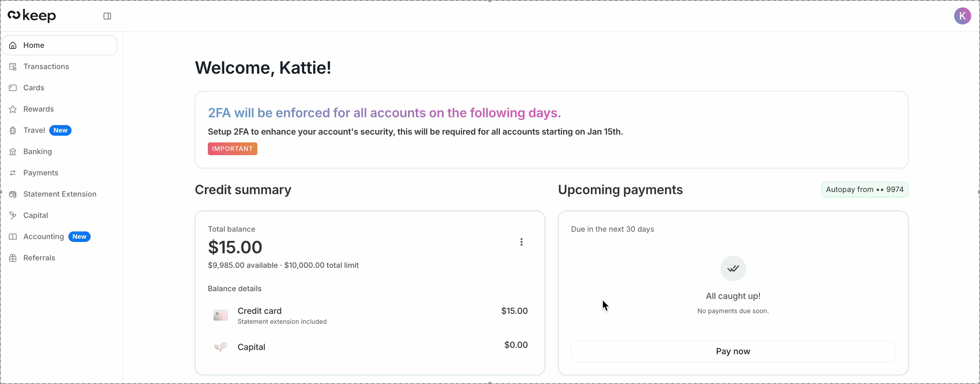980x384 pixels.
Task: Click the Autopay from 9974 badge
Action: click(x=864, y=190)
